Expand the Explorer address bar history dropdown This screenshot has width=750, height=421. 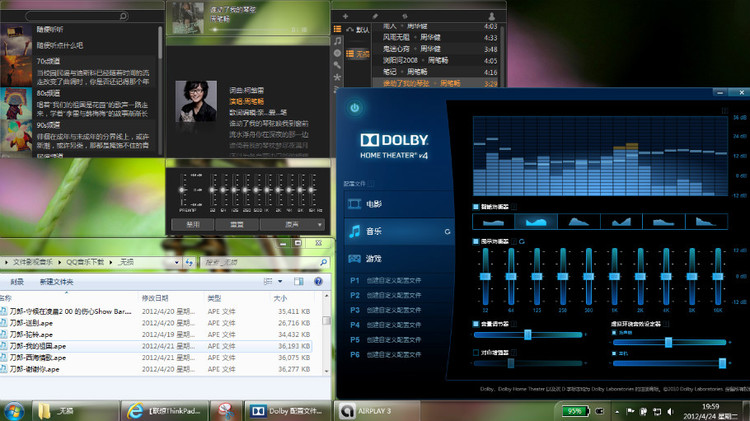(176, 262)
